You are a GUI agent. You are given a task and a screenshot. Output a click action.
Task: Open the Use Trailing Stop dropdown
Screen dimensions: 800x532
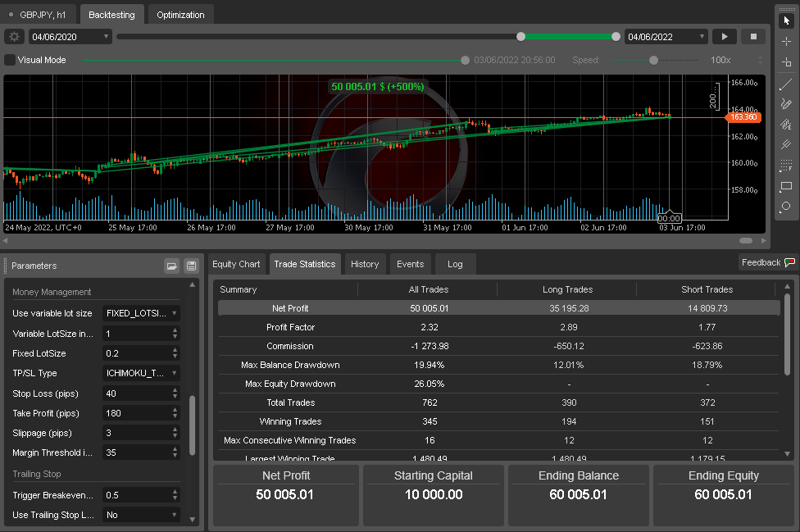[141, 515]
